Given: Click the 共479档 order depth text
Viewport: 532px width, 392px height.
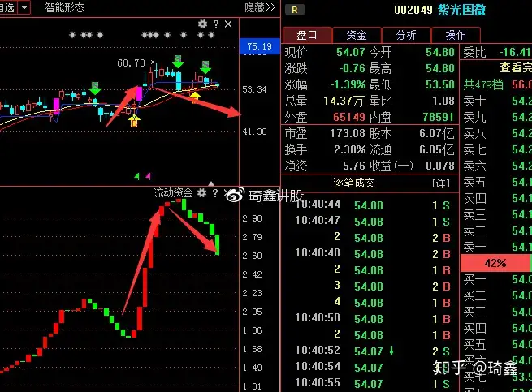Looking at the screenshot, I should (483, 84).
